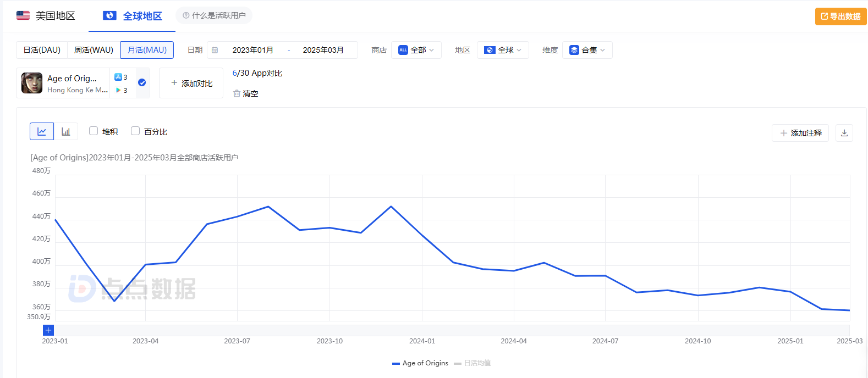Open the 维度 合集 dimension dropdown
This screenshot has height=378, width=868.
click(x=587, y=50)
